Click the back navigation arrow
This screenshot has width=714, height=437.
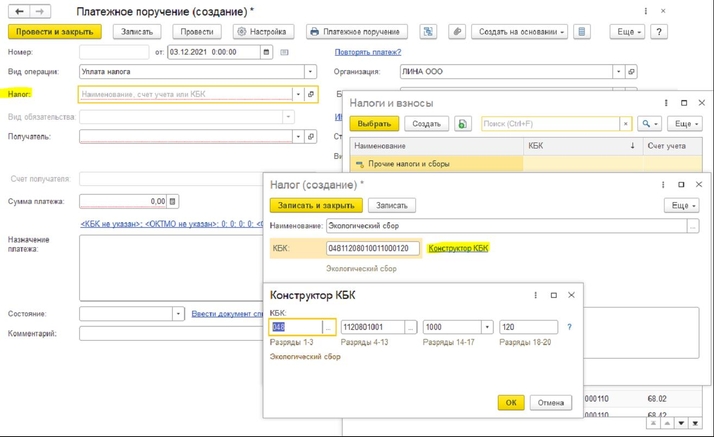15,10
